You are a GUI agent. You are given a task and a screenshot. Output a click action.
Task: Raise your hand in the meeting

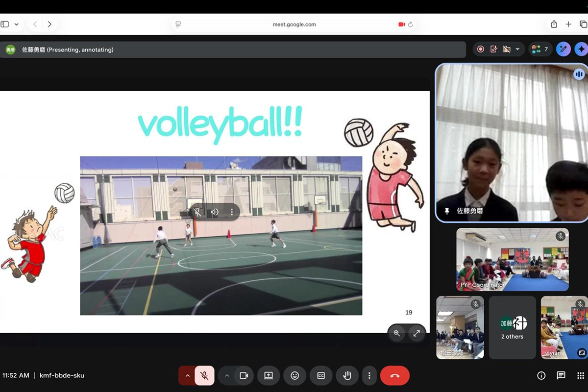347,376
